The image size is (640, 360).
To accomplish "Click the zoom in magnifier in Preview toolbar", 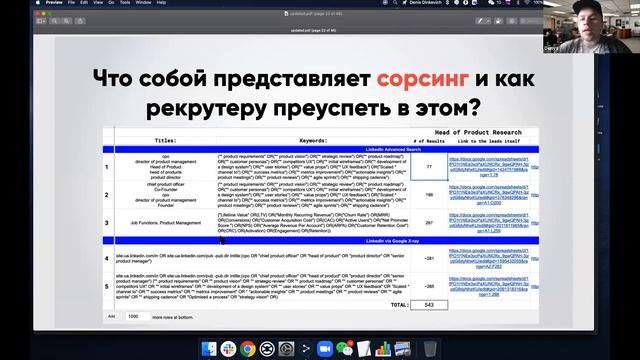I will pos(67,21).
